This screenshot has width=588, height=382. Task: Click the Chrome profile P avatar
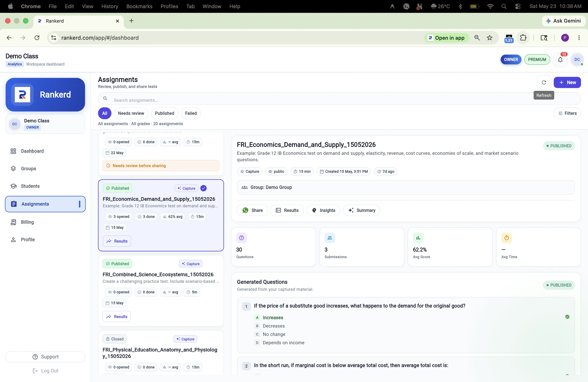pos(565,38)
